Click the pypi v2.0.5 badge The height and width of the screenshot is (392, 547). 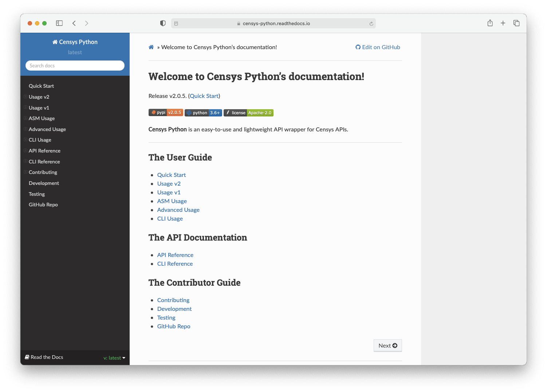166,113
